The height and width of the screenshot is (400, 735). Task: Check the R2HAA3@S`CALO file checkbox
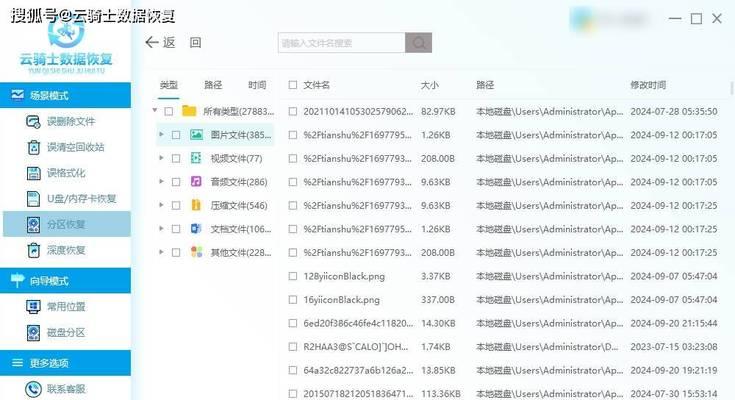point(293,347)
